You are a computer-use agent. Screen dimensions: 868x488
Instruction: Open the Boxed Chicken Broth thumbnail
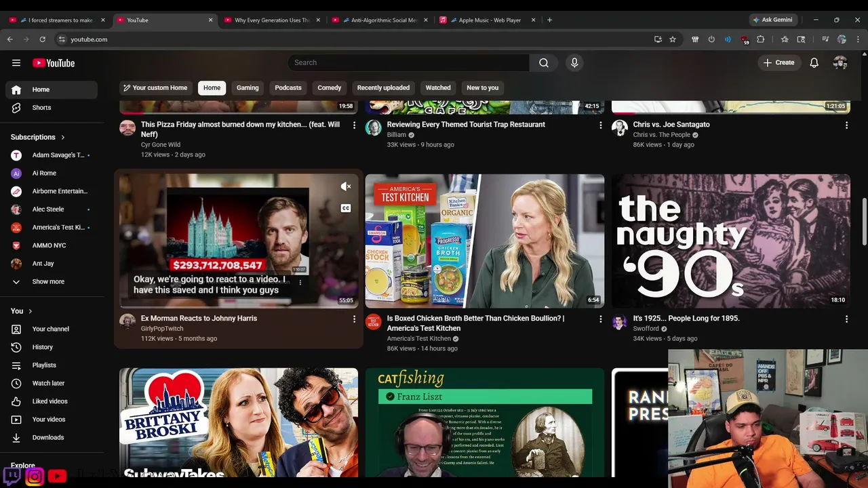[x=485, y=241]
